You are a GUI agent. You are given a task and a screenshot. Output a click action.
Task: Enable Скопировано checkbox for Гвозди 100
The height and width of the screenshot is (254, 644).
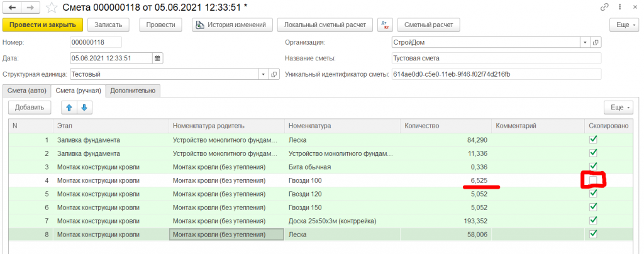coord(592,180)
